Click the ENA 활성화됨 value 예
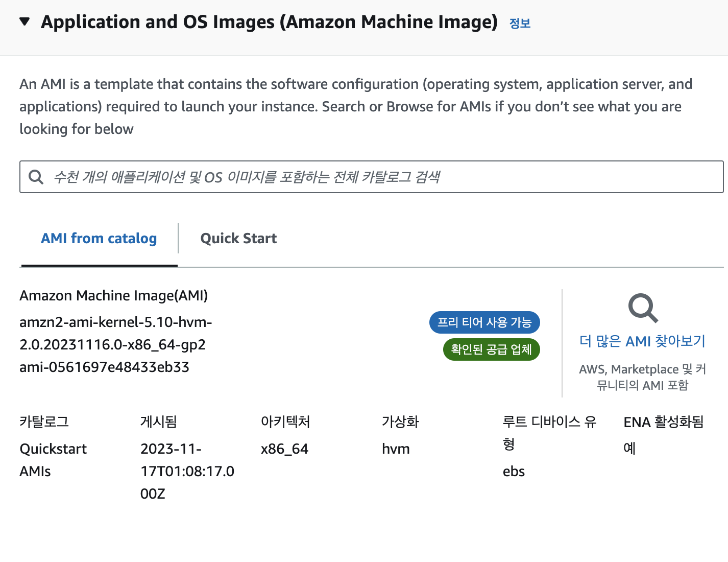This screenshot has width=728, height=562. [x=629, y=449]
